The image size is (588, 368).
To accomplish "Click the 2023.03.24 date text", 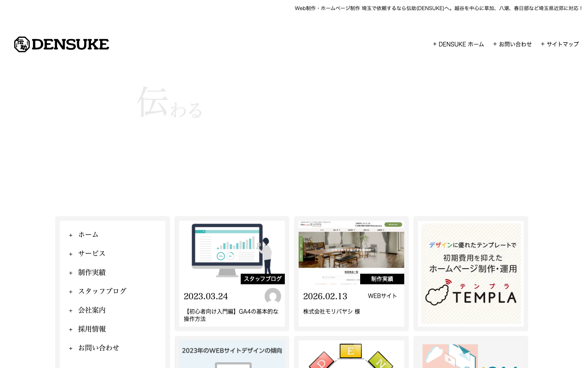I will (206, 296).
